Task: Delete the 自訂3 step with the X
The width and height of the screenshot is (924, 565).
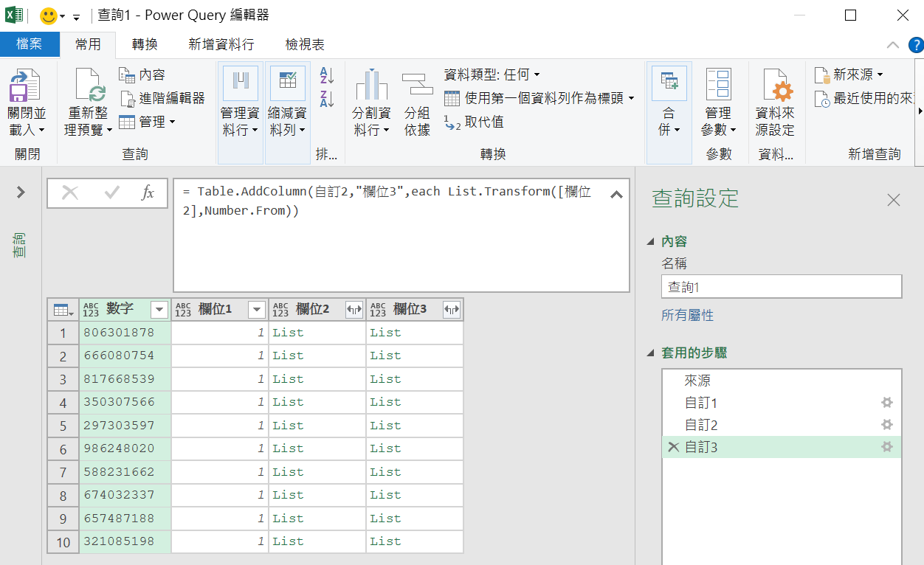Action: 673,447
